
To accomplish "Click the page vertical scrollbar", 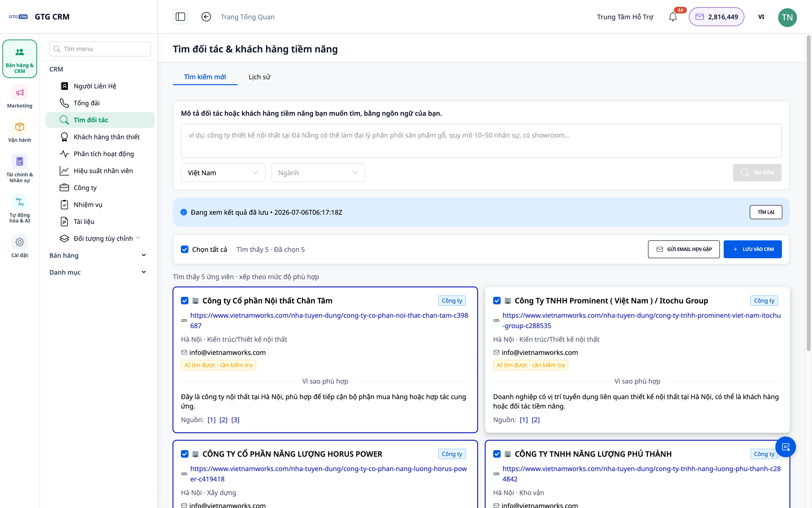I will [808, 193].
